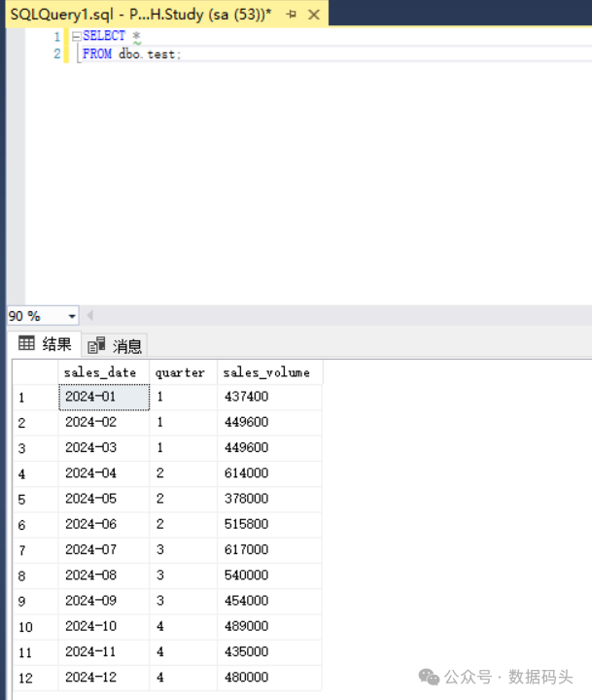Select cell 2024-02 in sales_date

pyautogui.click(x=104, y=422)
